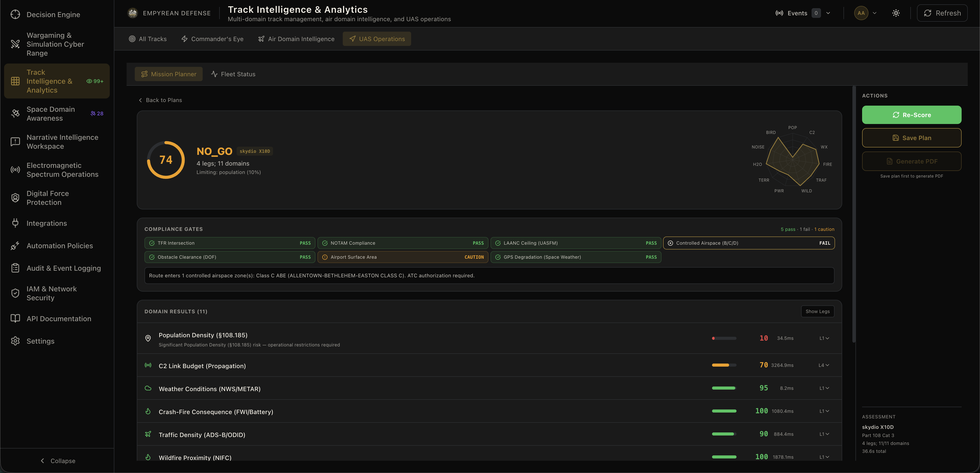Viewport: 980px width, 473px height.
Task: Click the Space Domain Awareness satellite icon
Action: tap(15, 113)
